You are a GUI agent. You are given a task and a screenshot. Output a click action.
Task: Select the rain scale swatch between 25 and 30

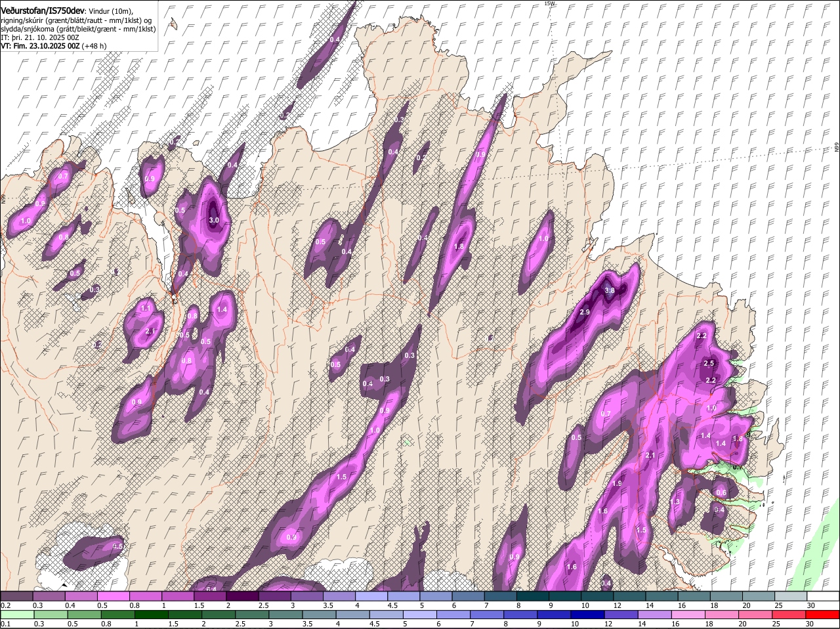pos(789,615)
